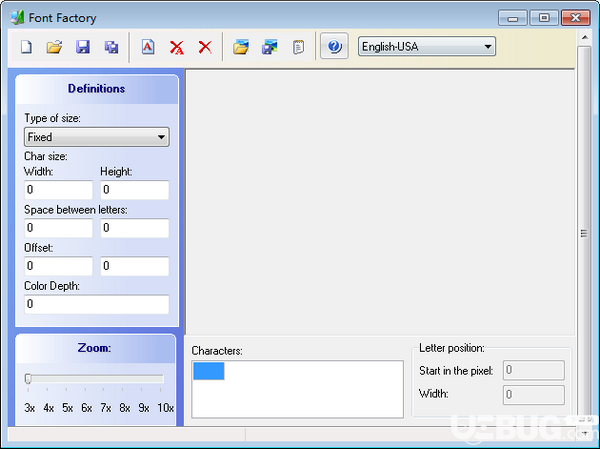The height and width of the screenshot is (449, 600).
Task: Expand the Type of size Fixed dropdown
Action: coord(97,137)
